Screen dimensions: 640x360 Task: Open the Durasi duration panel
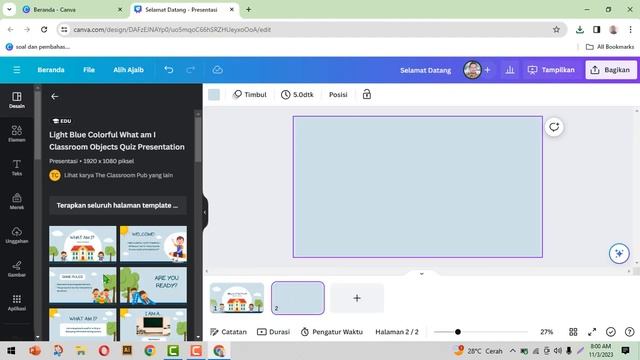(273, 332)
